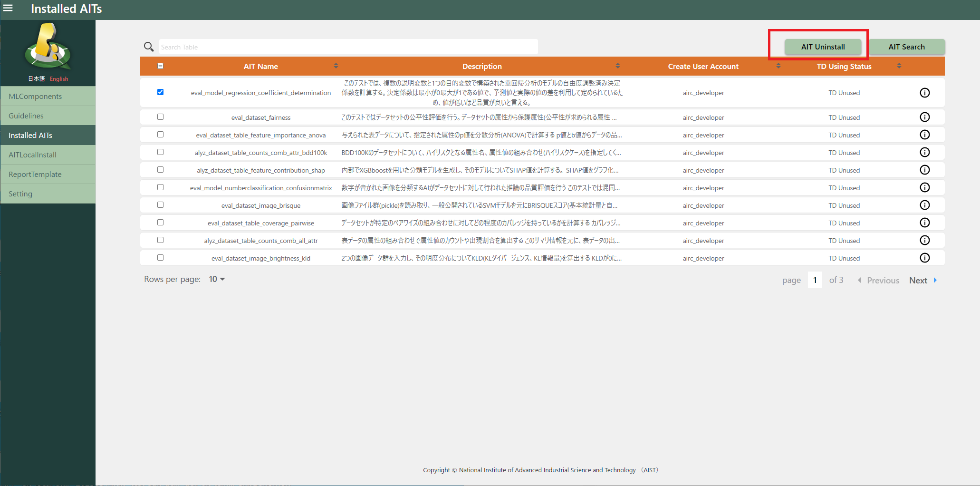The image size is (980, 486).
Task: View info for eval_dataset_image_brightness_kld
Action: click(x=924, y=258)
